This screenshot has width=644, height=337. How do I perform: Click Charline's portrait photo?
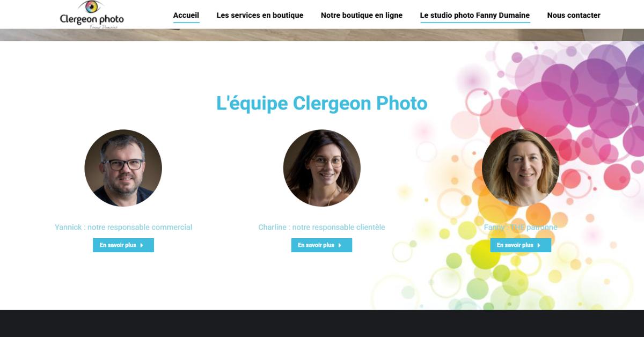322,168
